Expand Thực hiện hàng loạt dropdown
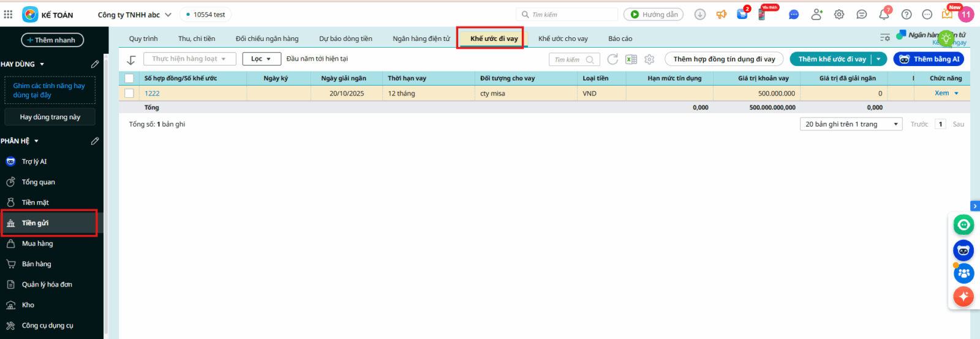Screen dimensions: 980x339 pos(189,59)
